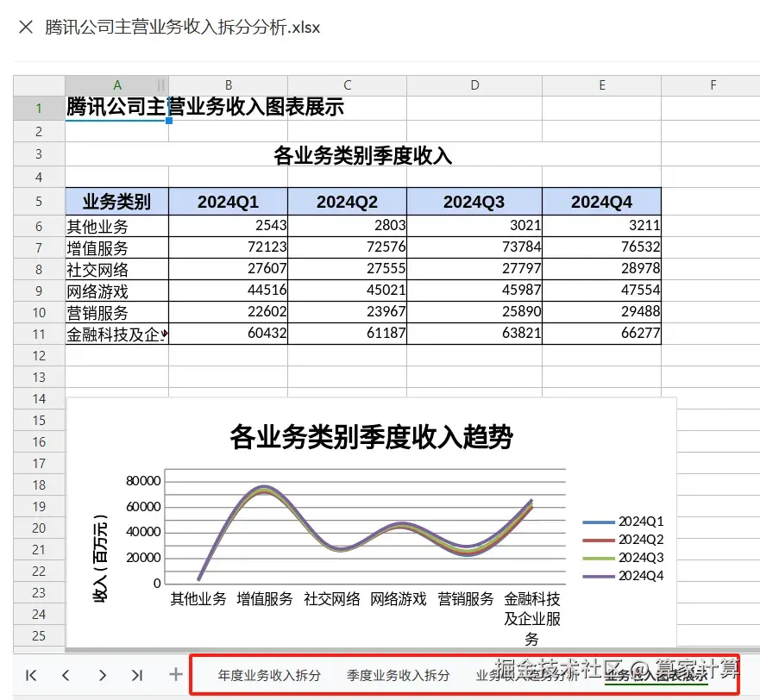Image resolution: width=760 pixels, height=700 pixels.
Task: Click cell with value 47554
Action: point(601,291)
